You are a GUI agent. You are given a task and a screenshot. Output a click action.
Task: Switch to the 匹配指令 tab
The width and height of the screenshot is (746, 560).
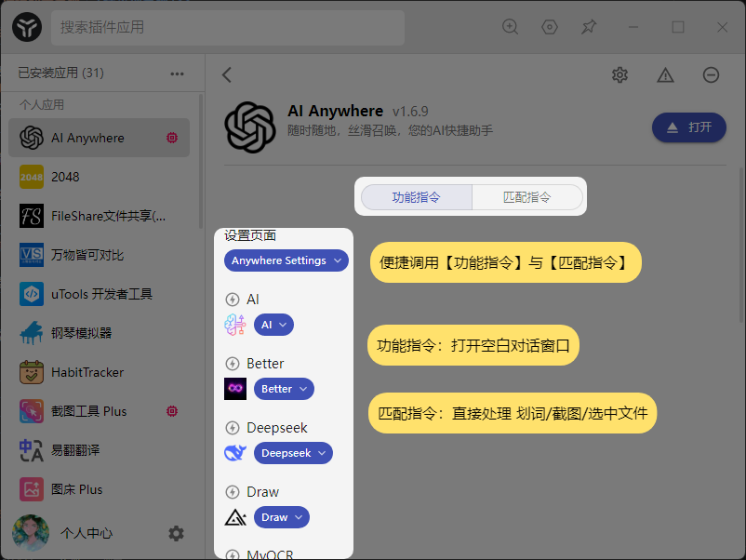click(x=527, y=197)
